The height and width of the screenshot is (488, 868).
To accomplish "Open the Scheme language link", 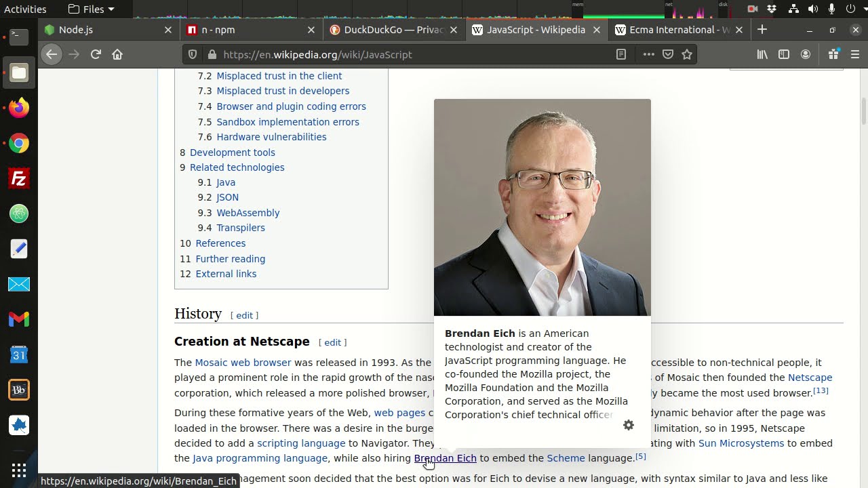I will click(566, 458).
